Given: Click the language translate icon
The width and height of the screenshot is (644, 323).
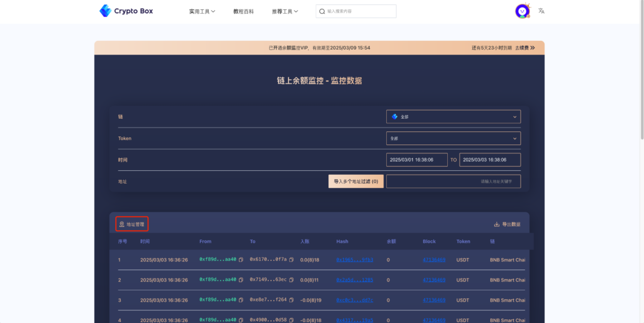Looking at the screenshot, I should 541,11.
